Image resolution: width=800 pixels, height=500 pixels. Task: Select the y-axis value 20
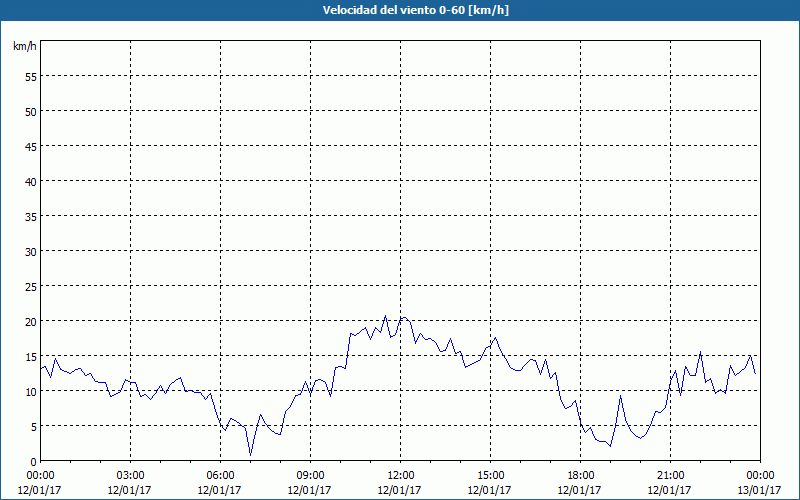[x=31, y=321]
